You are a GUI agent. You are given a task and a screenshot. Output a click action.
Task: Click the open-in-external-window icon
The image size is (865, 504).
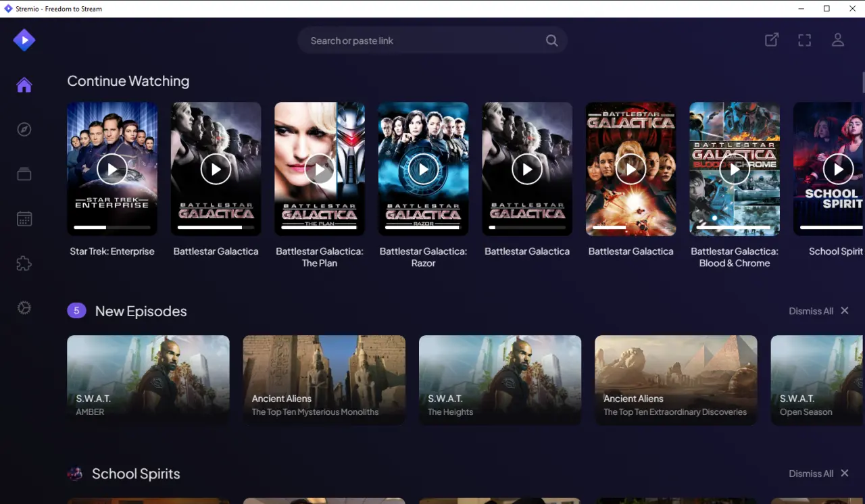(772, 40)
